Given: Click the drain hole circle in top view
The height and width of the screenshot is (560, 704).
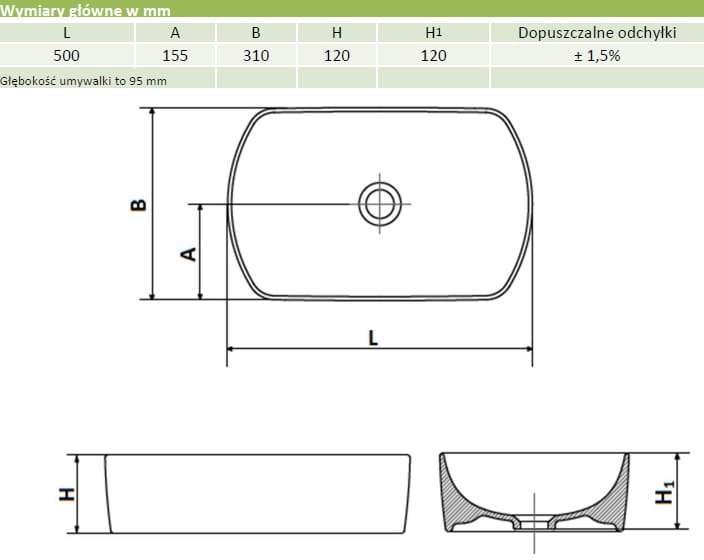Looking at the screenshot, I should (x=379, y=204).
